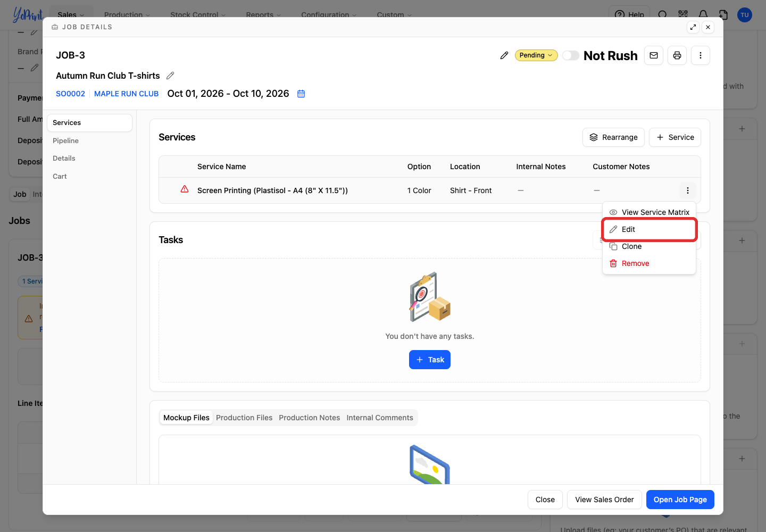Click the document icon in top bar
Screen dimensions: 766x532
pos(723,15)
